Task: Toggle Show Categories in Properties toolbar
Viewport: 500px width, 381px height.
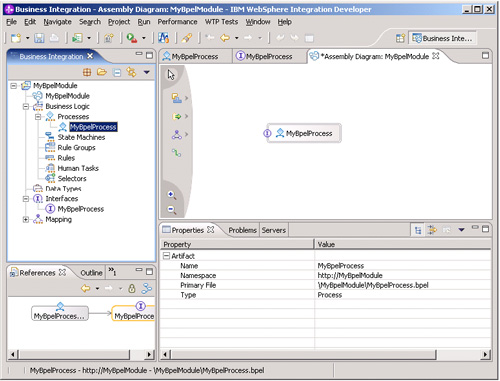Action: coord(418,230)
